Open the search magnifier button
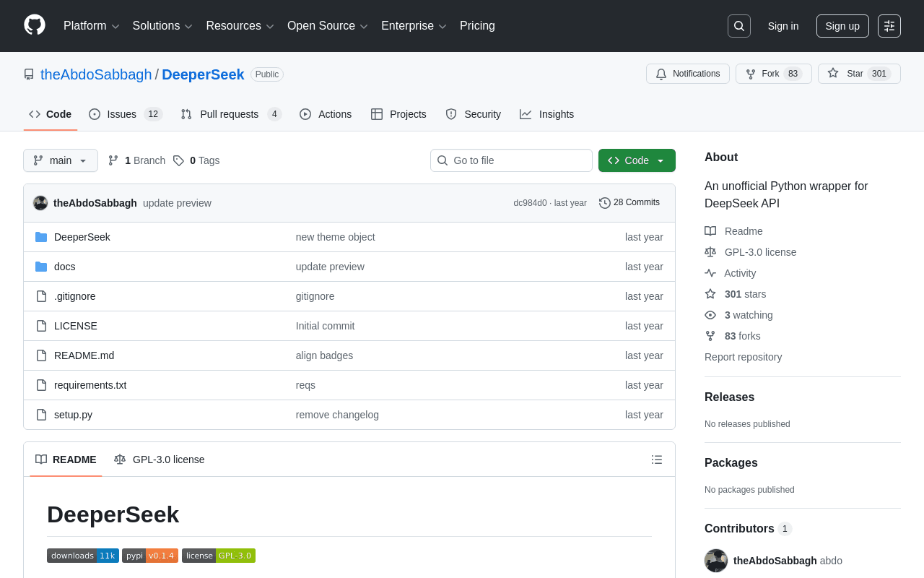 [739, 26]
